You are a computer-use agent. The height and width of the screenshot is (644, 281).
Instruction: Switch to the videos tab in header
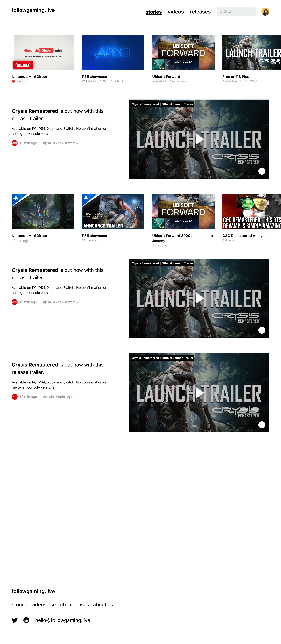click(x=176, y=12)
